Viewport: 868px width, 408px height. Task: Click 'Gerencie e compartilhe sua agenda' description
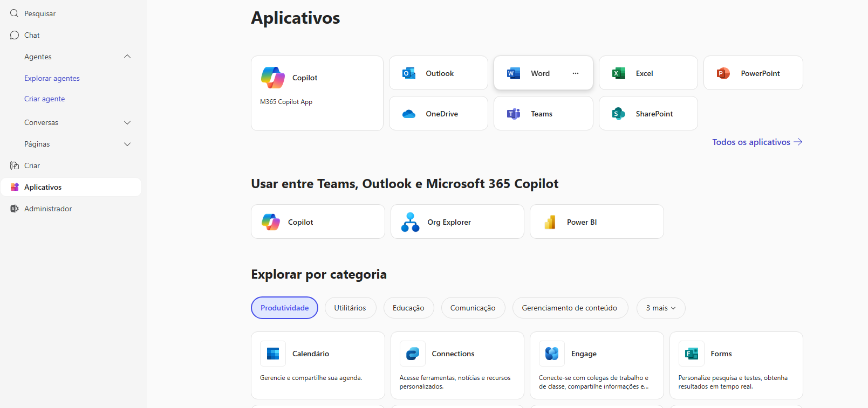click(311, 378)
